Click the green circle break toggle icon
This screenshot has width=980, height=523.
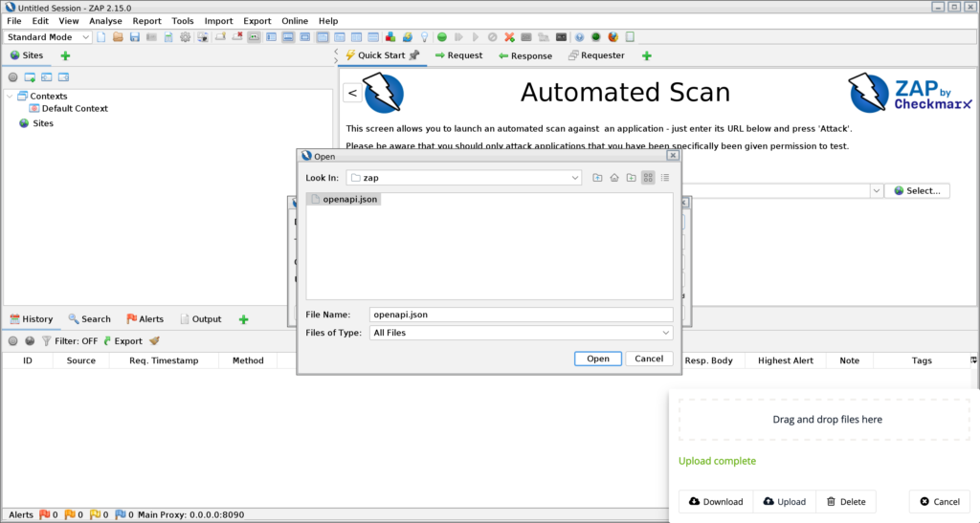442,37
